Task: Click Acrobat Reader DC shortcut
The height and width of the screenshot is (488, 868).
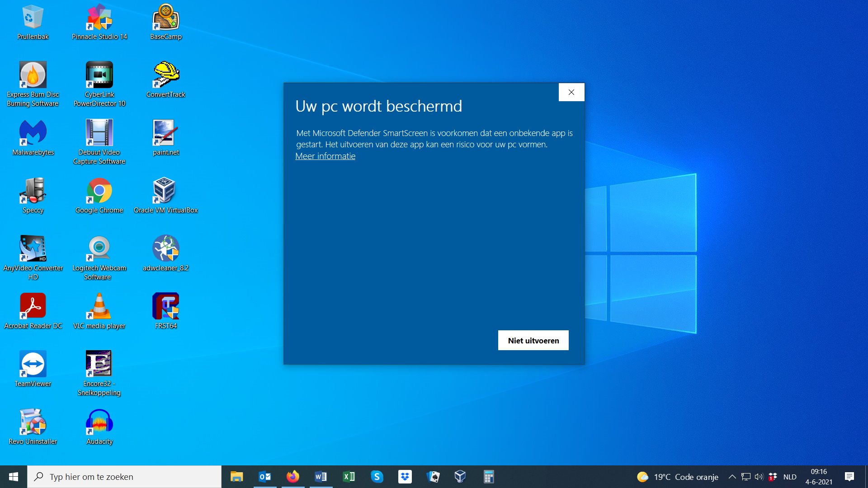Action: pos(33,312)
